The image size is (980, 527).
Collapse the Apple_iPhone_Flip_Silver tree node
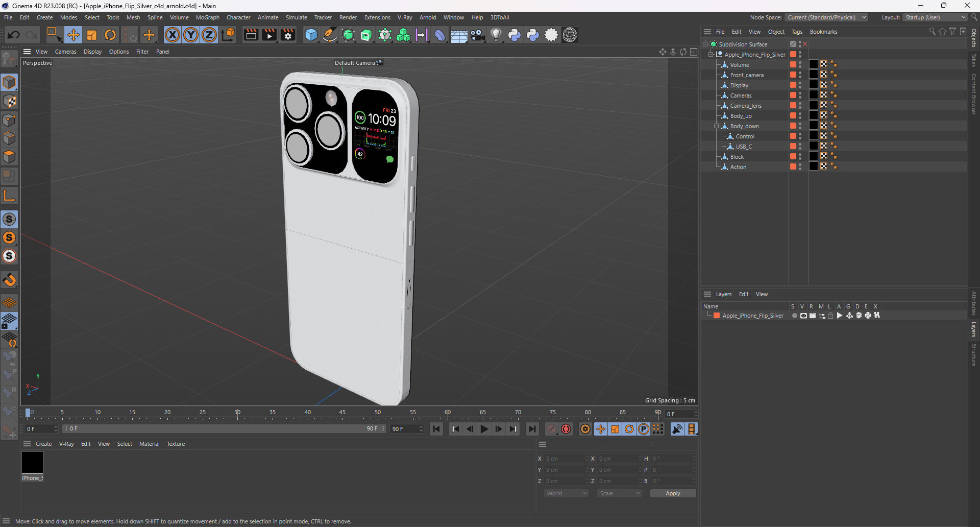tap(710, 55)
